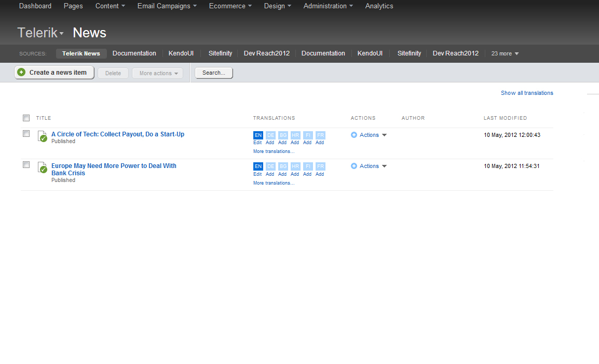Click the Show all translations link
Screen dimensions: 599x364
(527, 93)
